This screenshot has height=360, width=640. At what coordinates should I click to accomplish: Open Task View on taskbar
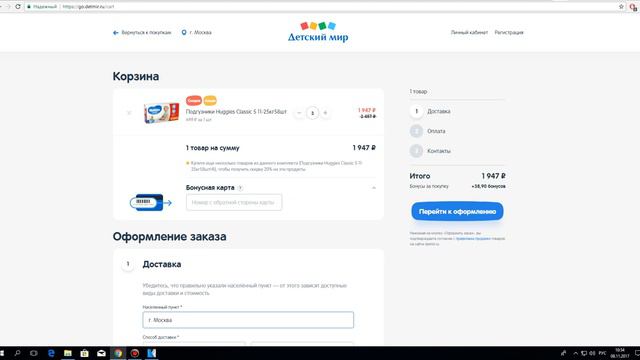click(x=34, y=353)
